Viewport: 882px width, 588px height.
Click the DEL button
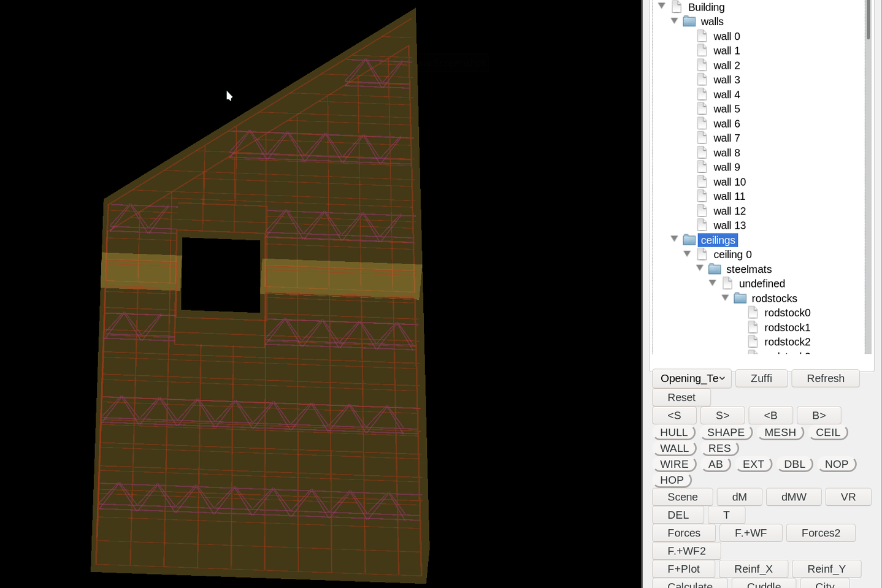[678, 515]
